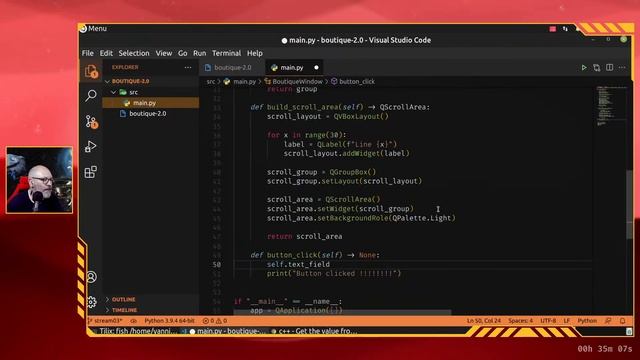
Task: Open the Manage gear icon
Action: 91,302
